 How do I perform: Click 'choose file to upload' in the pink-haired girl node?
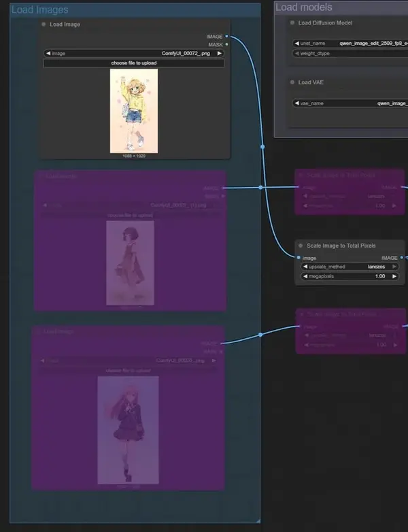(129, 371)
